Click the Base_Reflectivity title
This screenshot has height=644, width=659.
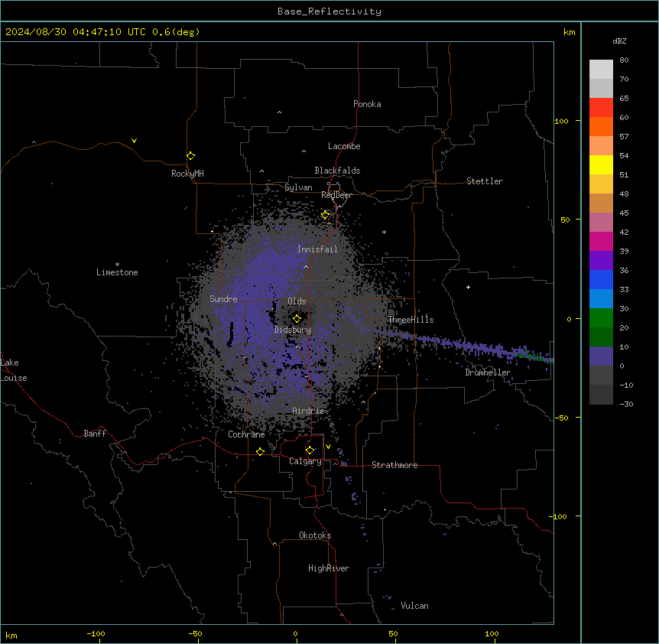(x=329, y=11)
